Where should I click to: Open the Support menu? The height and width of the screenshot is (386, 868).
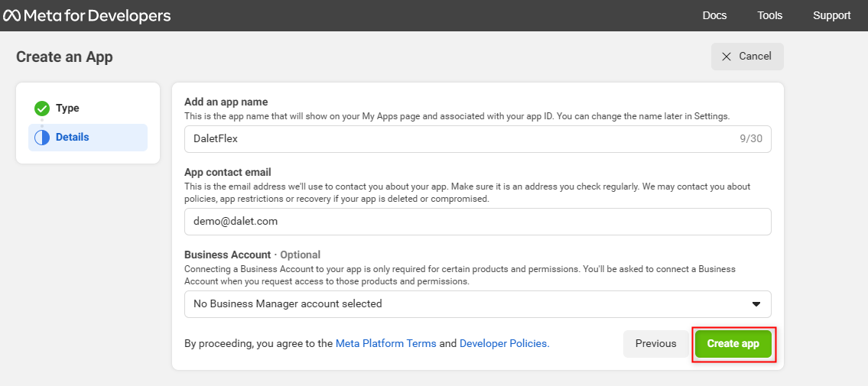pos(831,15)
